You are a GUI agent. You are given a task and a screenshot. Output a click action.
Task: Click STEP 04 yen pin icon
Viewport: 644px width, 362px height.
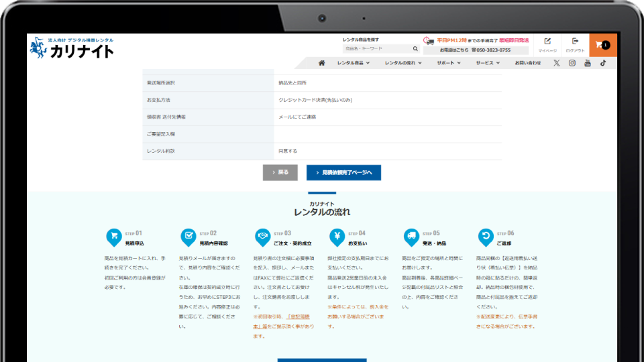pyautogui.click(x=337, y=237)
